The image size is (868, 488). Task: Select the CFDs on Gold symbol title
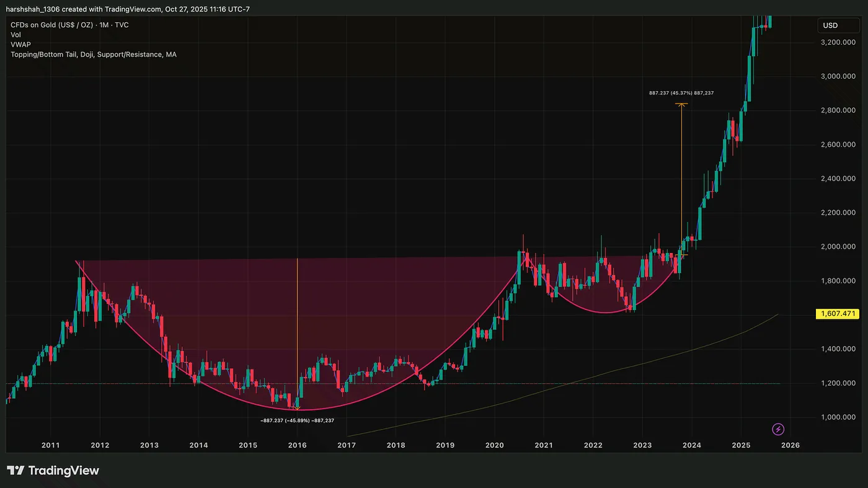point(69,25)
